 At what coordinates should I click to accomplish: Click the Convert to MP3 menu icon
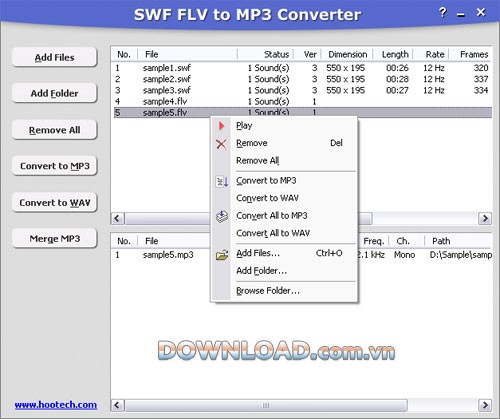(222, 182)
